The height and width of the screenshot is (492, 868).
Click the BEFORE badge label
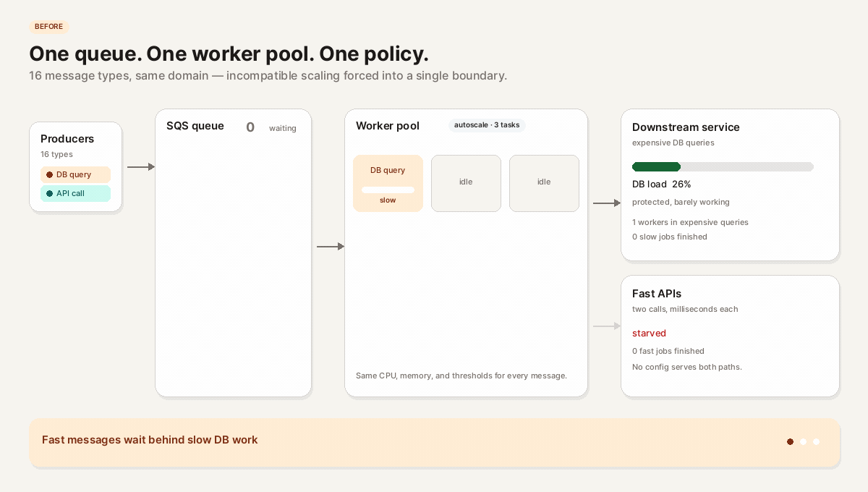(x=49, y=27)
